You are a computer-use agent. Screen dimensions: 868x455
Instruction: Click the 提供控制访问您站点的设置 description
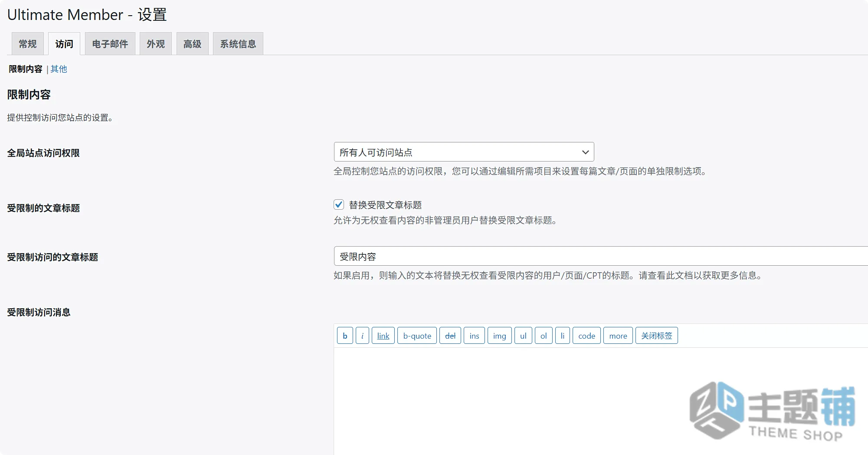coord(61,118)
